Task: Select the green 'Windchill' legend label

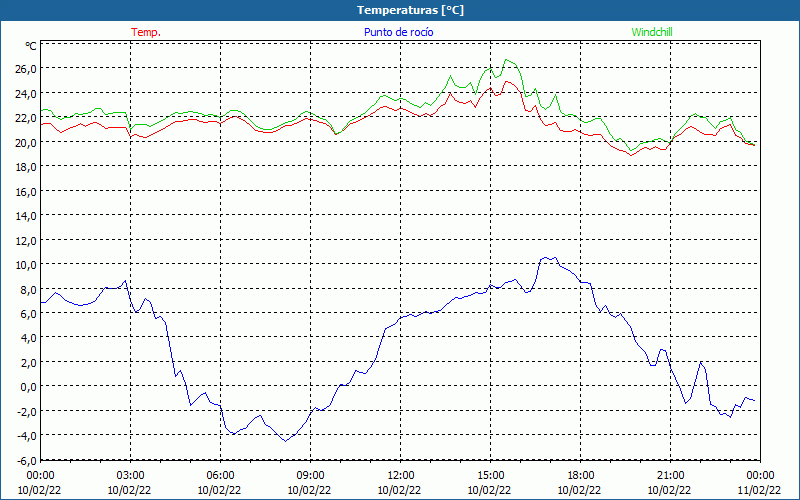Action: pyautogui.click(x=652, y=32)
